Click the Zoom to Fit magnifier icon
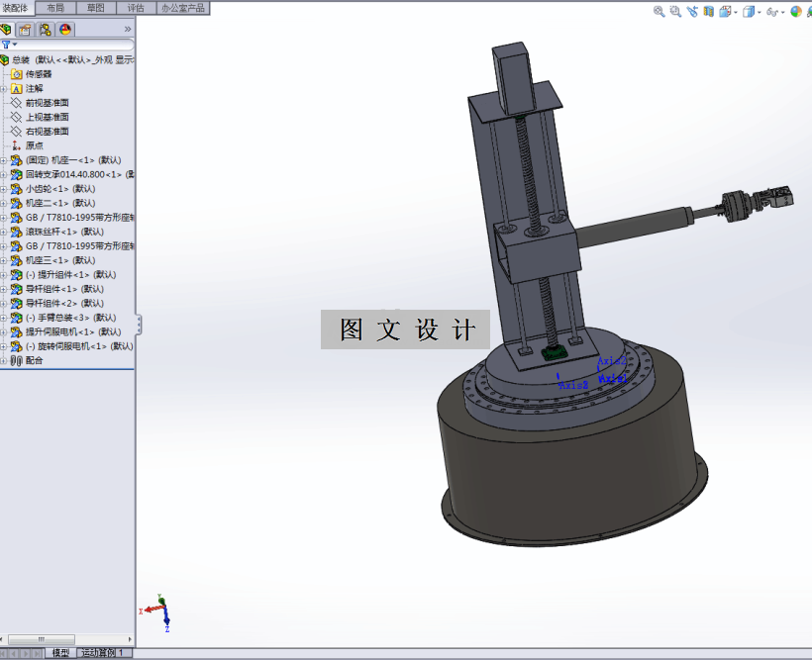812x660 pixels. [x=659, y=12]
